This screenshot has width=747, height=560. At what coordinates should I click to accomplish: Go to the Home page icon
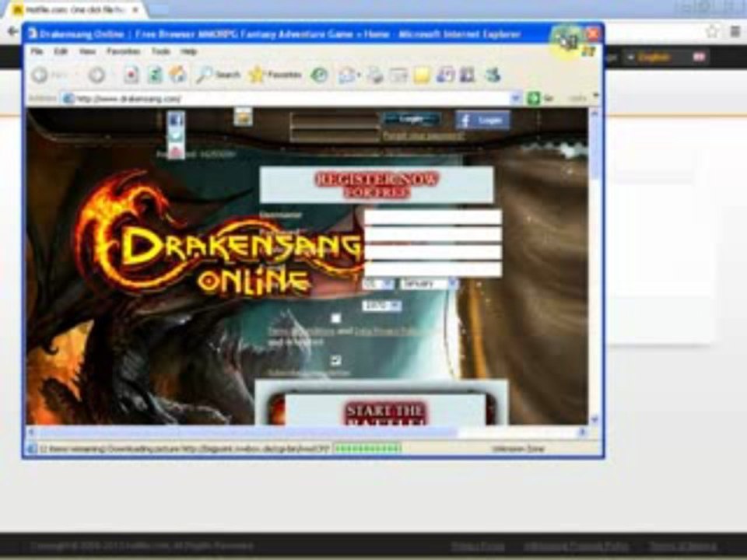pos(177,75)
